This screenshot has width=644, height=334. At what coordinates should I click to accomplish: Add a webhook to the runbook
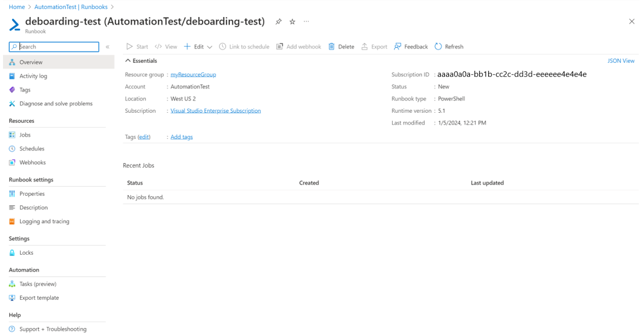point(299,46)
